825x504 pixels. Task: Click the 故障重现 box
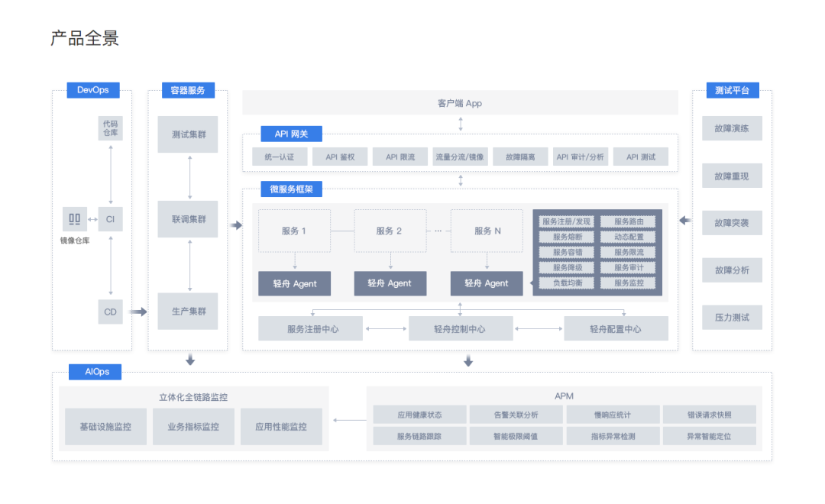(x=732, y=176)
